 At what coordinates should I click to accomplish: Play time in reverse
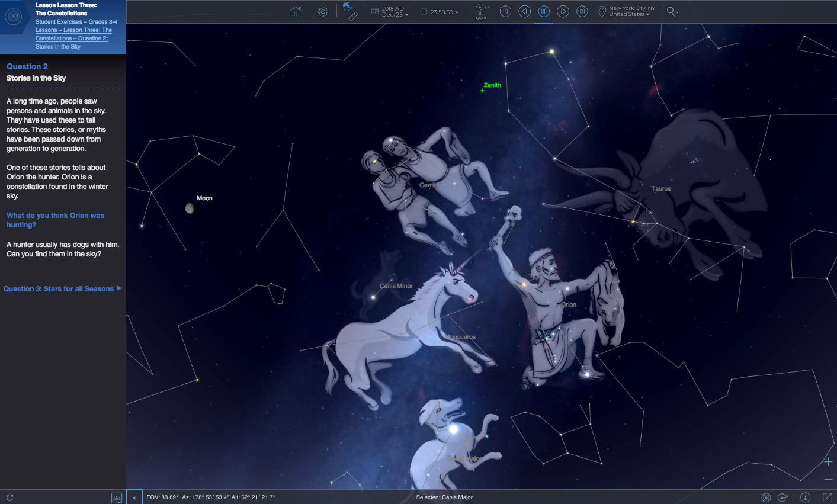click(524, 11)
